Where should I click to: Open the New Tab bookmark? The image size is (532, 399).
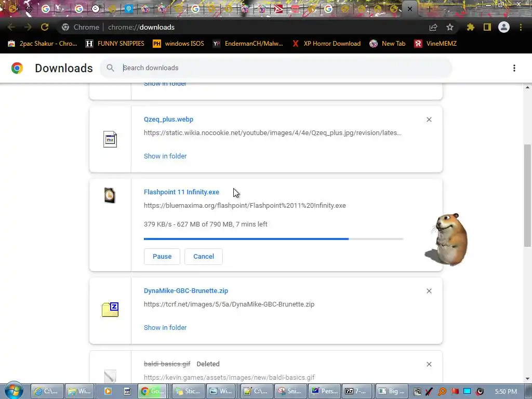click(388, 44)
